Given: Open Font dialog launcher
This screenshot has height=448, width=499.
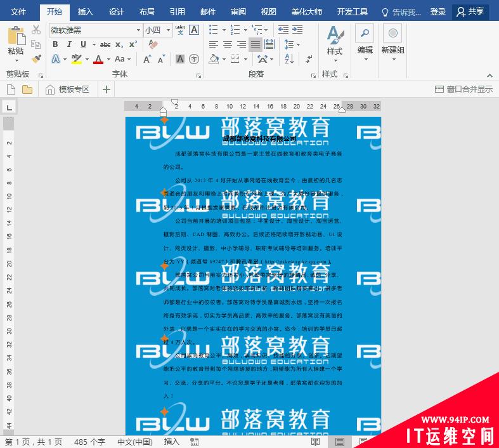Looking at the screenshot, I should [199, 76].
